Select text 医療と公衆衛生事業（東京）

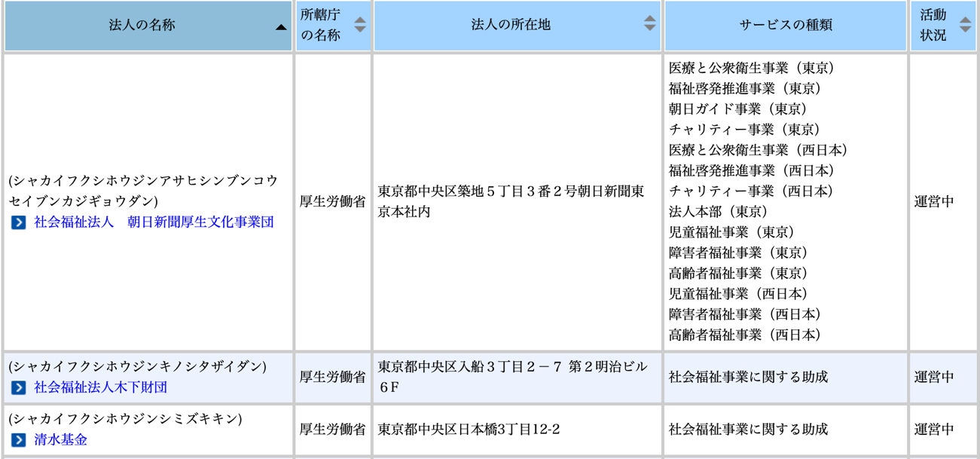(754, 68)
